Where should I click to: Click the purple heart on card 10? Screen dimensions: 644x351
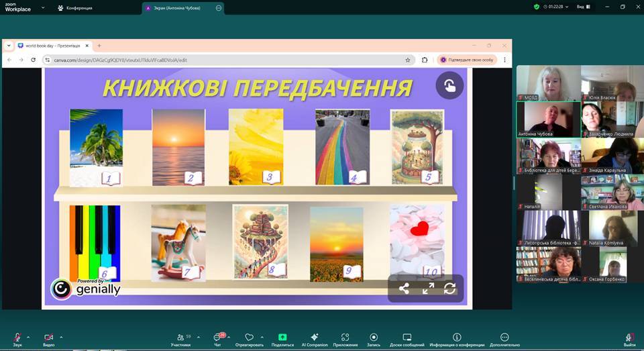click(419, 229)
